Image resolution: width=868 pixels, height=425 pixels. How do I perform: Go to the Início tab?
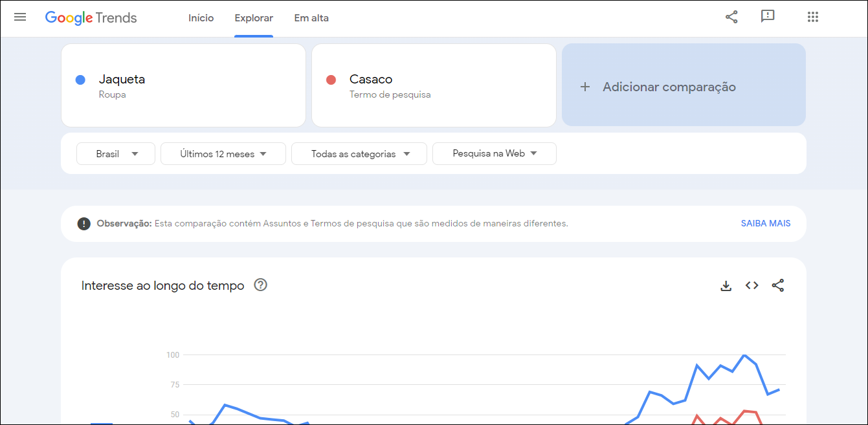coord(201,18)
